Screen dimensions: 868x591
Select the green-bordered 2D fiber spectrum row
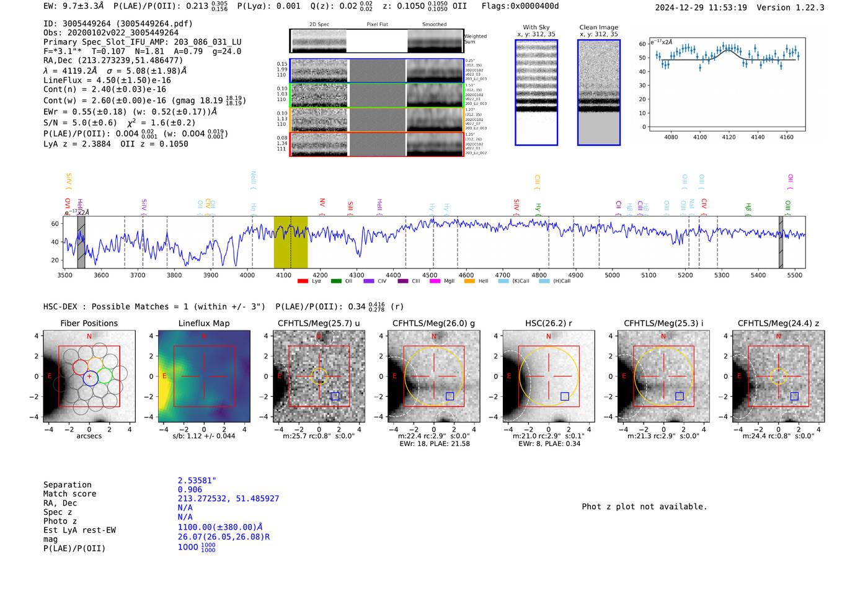coord(377,95)
